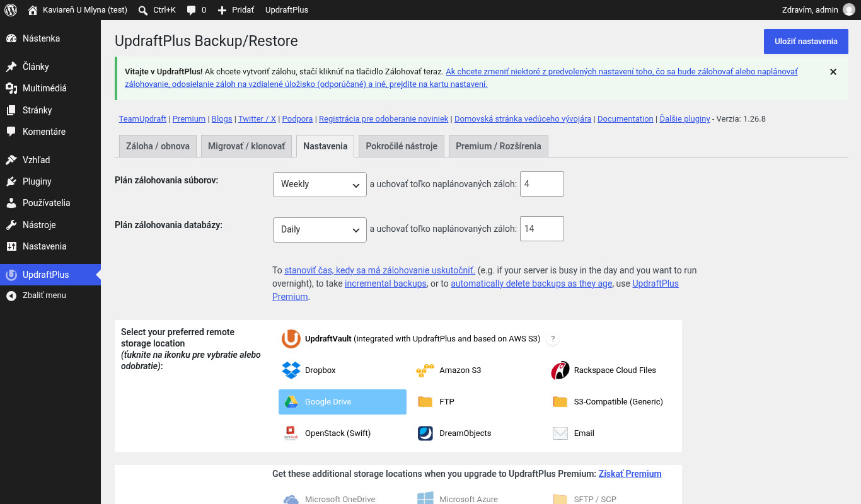
Task: Choose the Email storage envelope icon
Action: (x=560, y=433)
